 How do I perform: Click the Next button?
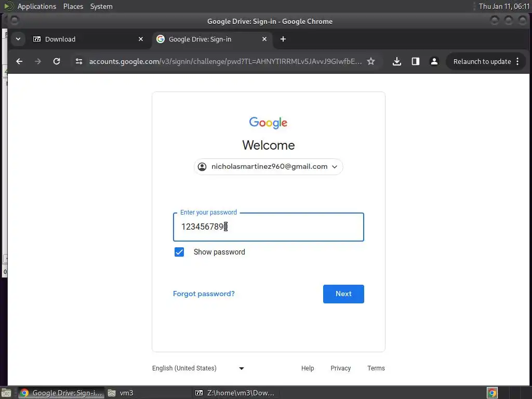343,294
